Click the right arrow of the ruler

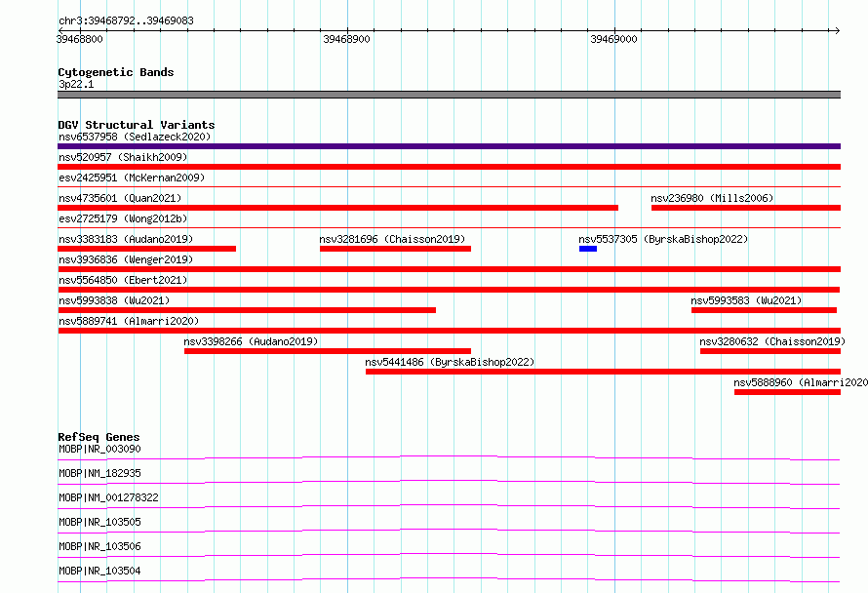[837, 30]
